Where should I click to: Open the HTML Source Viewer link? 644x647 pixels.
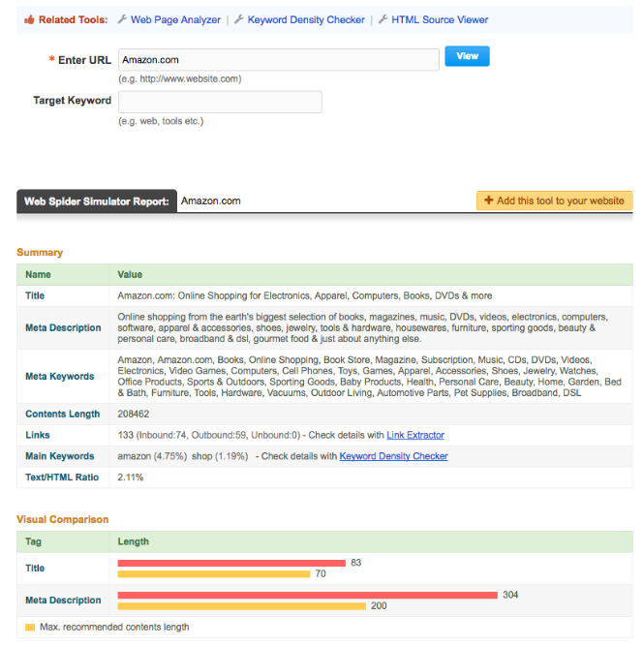440,19
